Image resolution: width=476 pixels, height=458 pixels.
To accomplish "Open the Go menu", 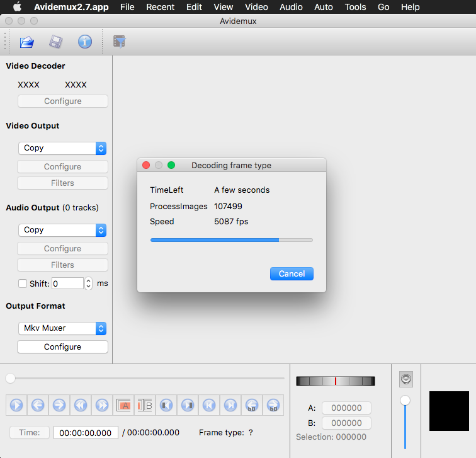I will 383,7.
